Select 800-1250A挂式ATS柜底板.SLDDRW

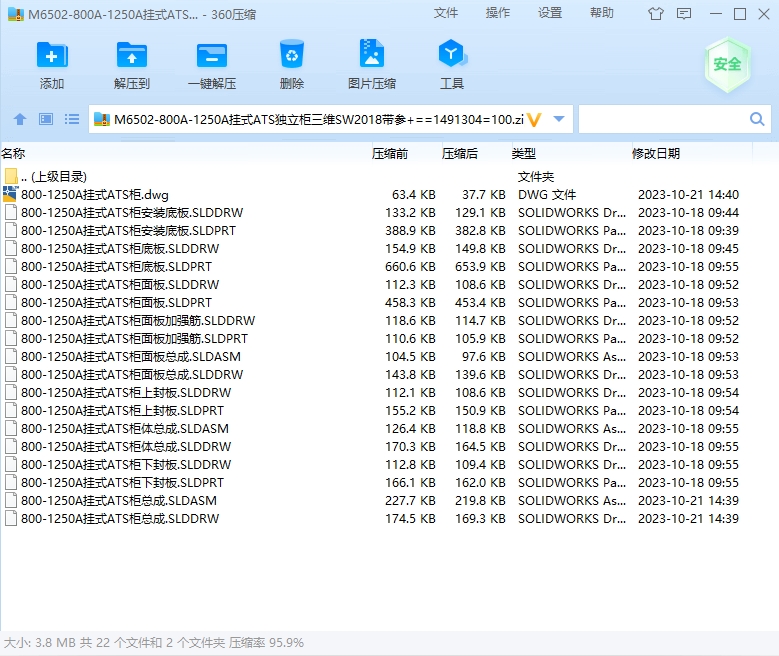120,248
